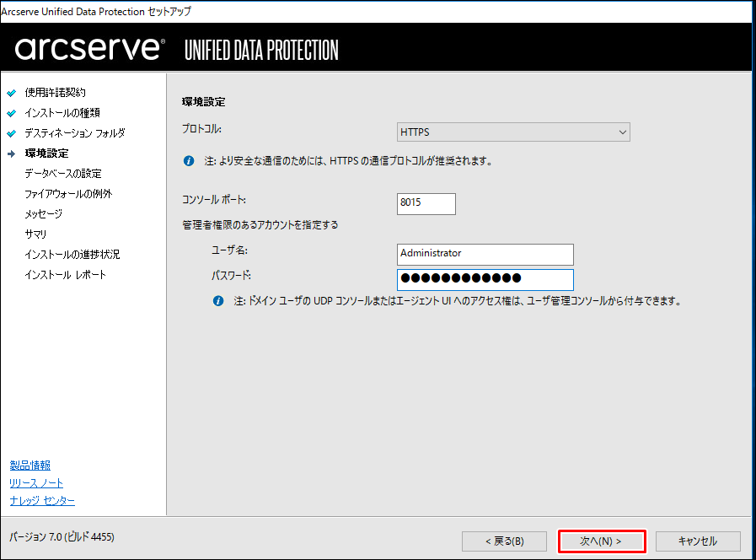Click the arrow icon beside 環境設定 step

12,153
